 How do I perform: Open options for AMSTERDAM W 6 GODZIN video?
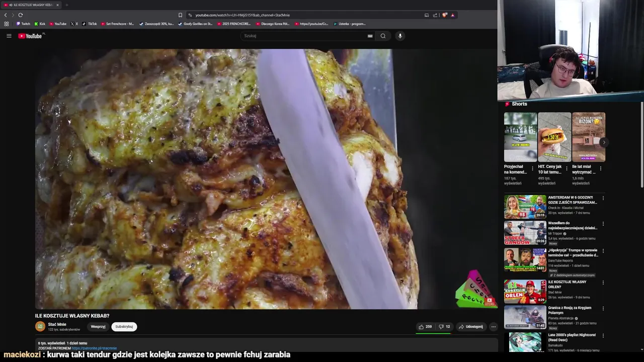pyautogui.click(x=603, y=198)
